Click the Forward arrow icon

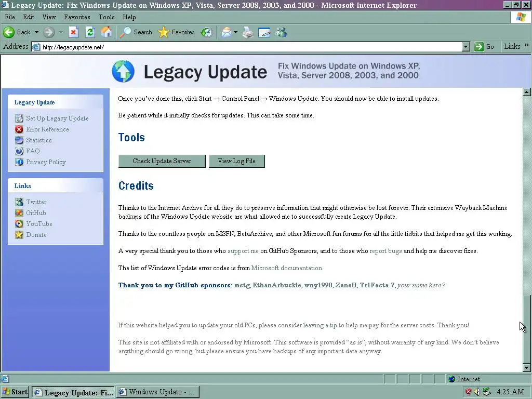point(49,32)
